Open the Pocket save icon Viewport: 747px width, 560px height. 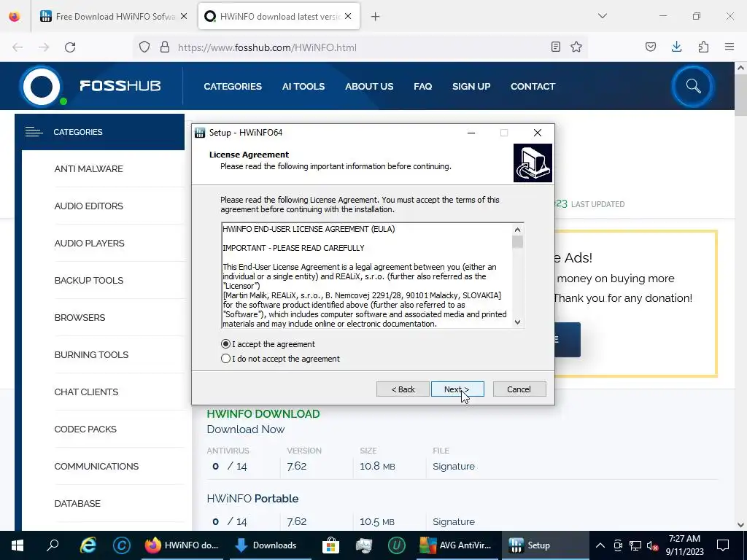tap(650, 47)
